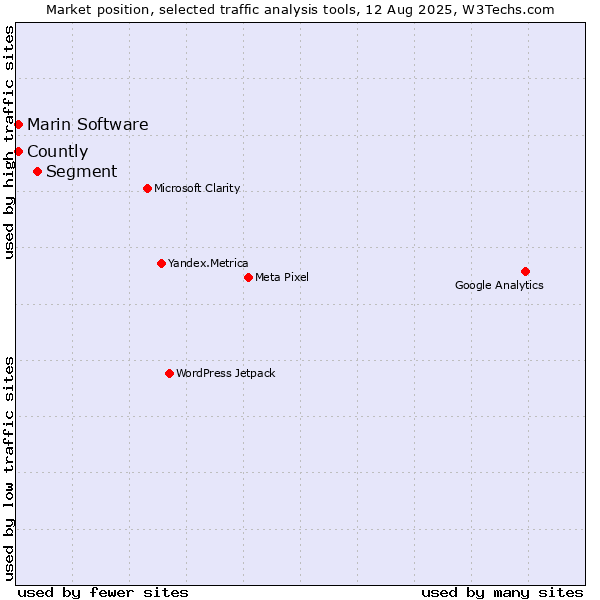Select the 'Segment' label
This screenshot has height=600, width=600.
click(x=82, y=172)
